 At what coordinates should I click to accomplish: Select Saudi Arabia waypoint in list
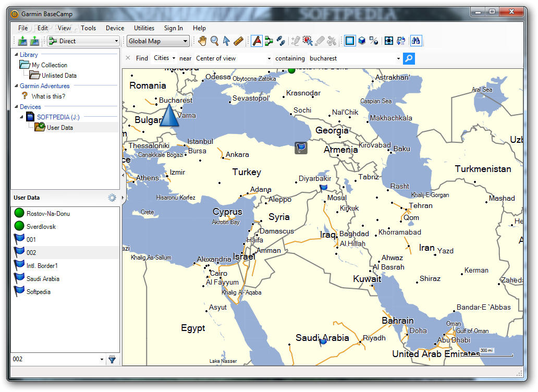pos(65,278)
